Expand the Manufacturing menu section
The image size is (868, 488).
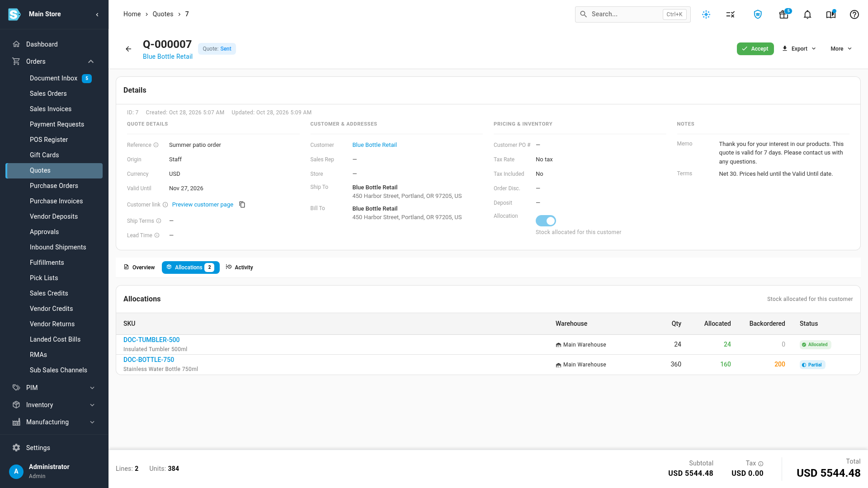[92, 422]
